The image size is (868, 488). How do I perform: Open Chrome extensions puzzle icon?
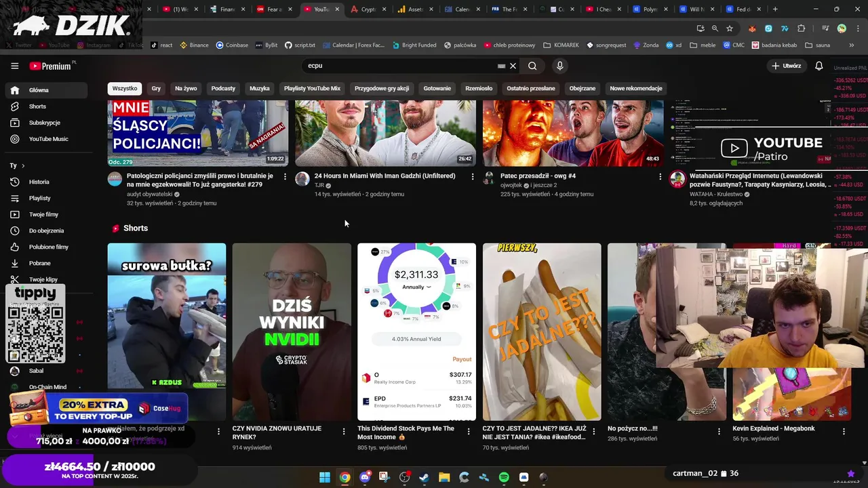[802, 28]
